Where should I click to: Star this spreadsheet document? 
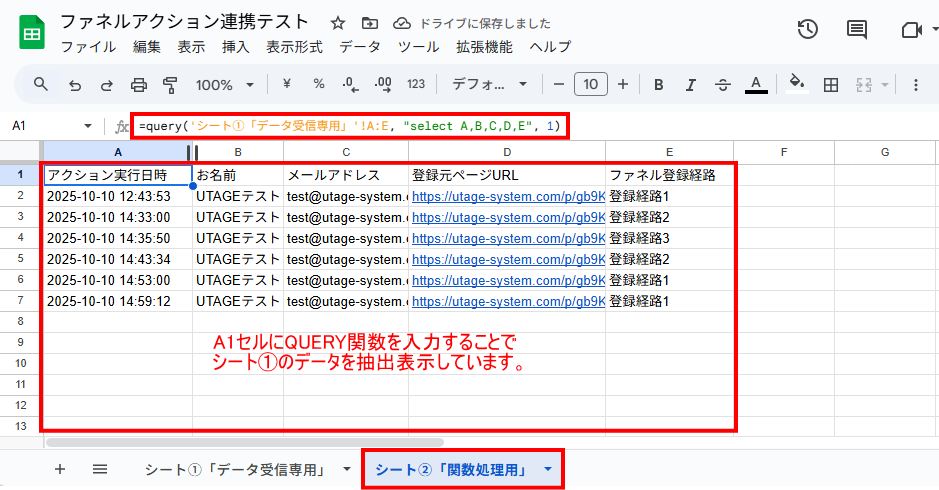tap(338, 23)
